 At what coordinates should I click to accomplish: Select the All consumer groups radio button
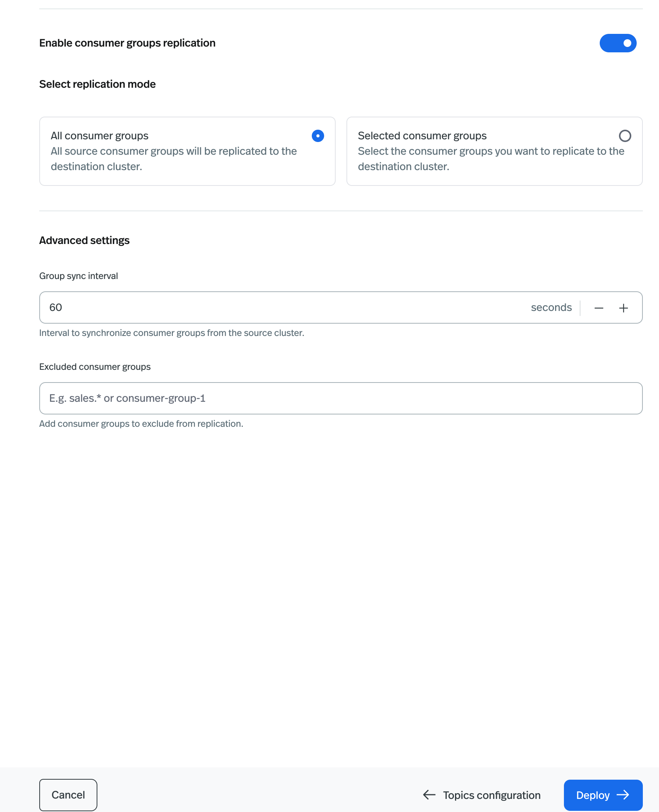(317, 136)
